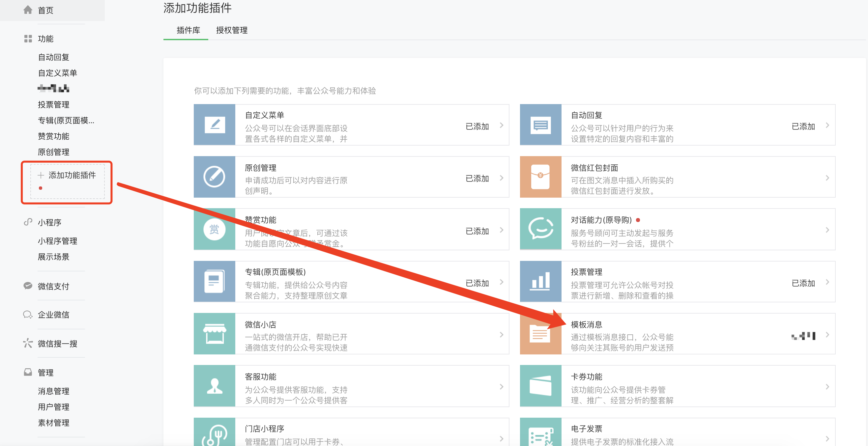This screenshot has width=868, height=446.
Task: Open 小程序管理 in the sidebar
Action: pyautogui.click(x=58, y=241)
